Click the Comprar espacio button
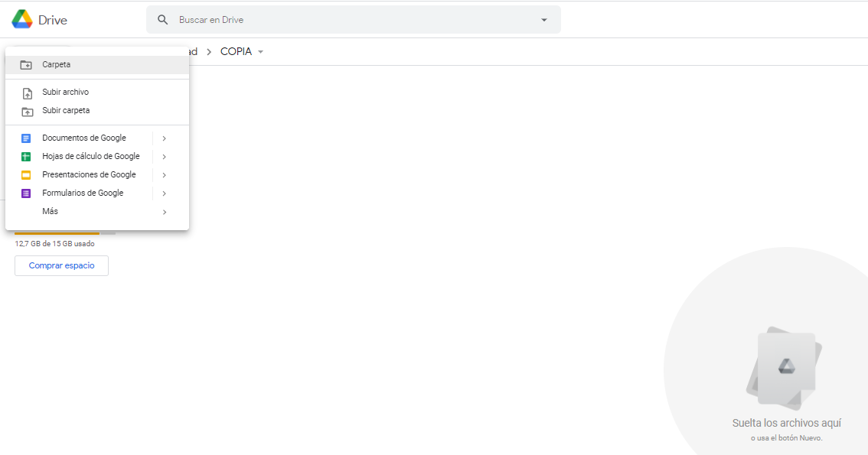 61,265
